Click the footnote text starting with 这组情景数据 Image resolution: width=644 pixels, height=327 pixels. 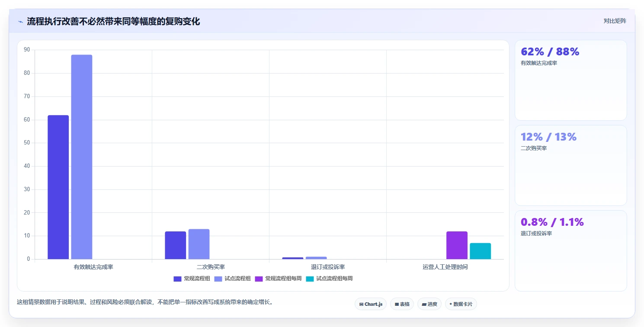(x=145, y=302)
